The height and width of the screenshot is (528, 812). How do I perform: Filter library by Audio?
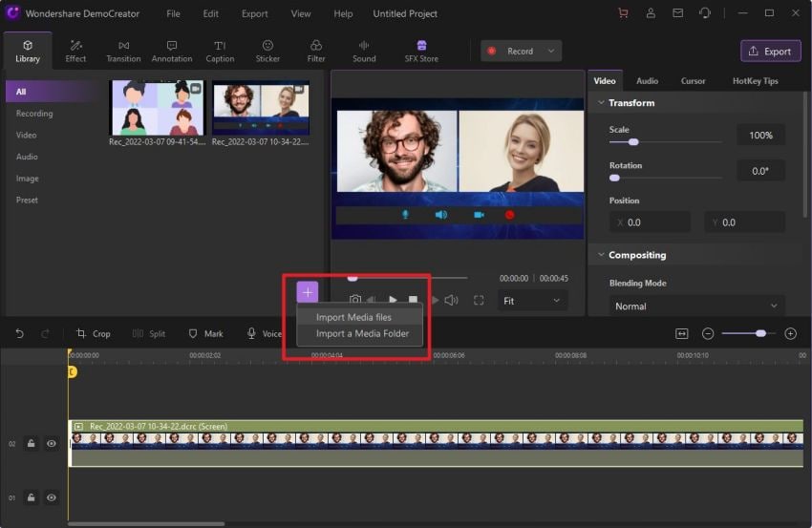[x=27, y=157]
